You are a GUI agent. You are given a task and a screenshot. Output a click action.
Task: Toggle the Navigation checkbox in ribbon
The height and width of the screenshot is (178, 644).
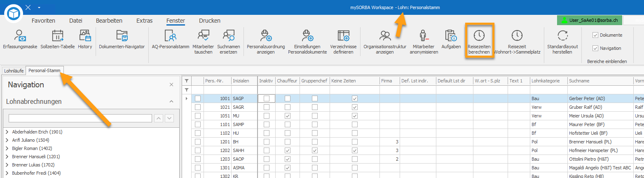[595, 48]
